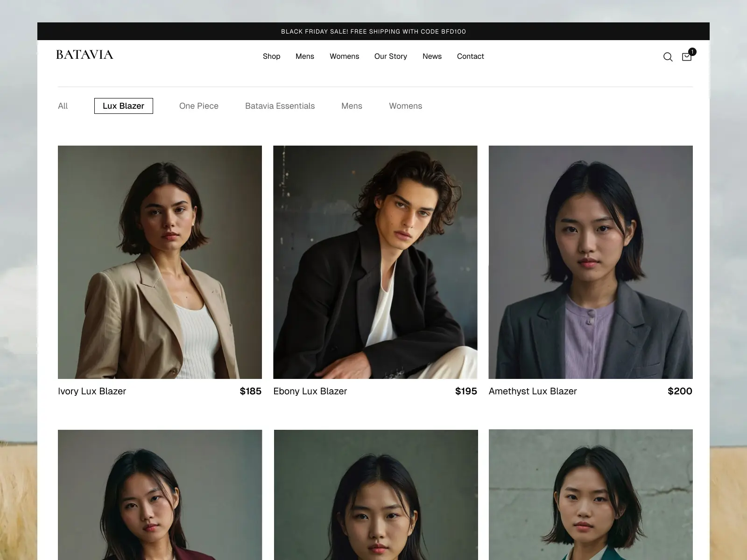
Task: Open the Ivory Lux Blazer product link
Action: [92, 391]
